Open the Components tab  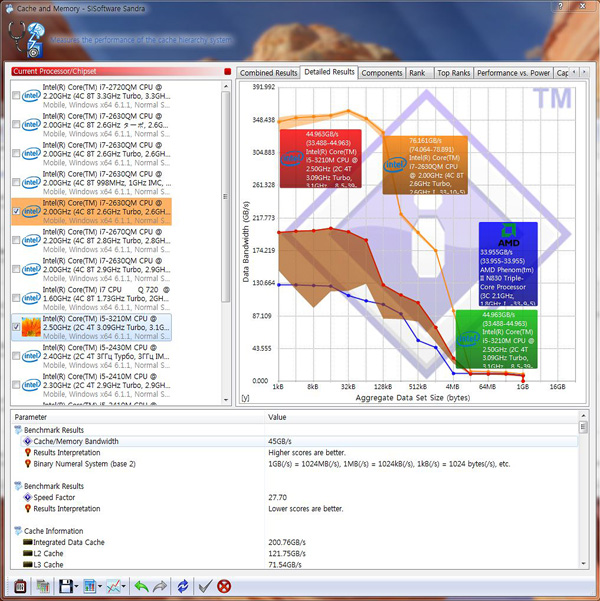point(381,73)
